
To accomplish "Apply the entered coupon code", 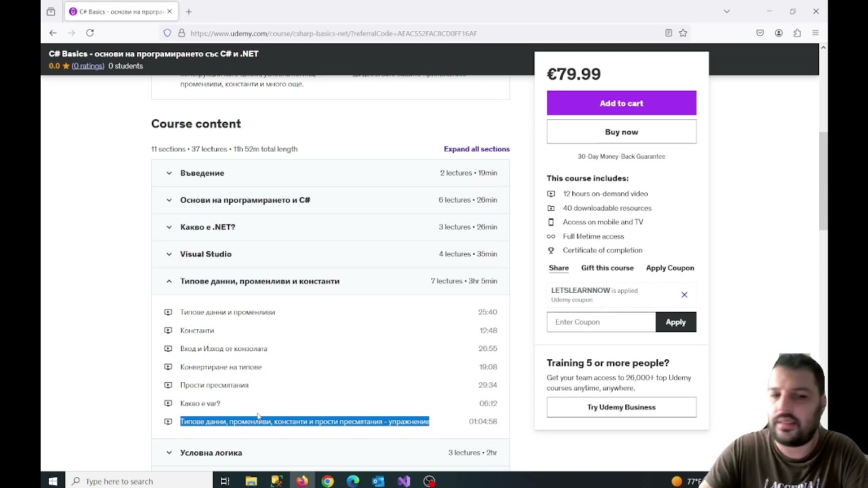I will click(x=675, y=322).
